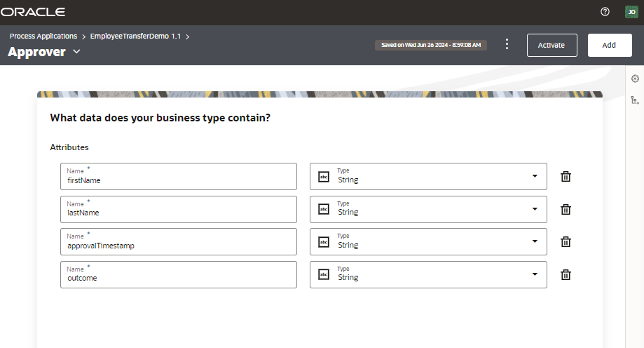Delete the firstName attribute row
644x348 pixels.
pyautogui.click(x=566, y=177)
